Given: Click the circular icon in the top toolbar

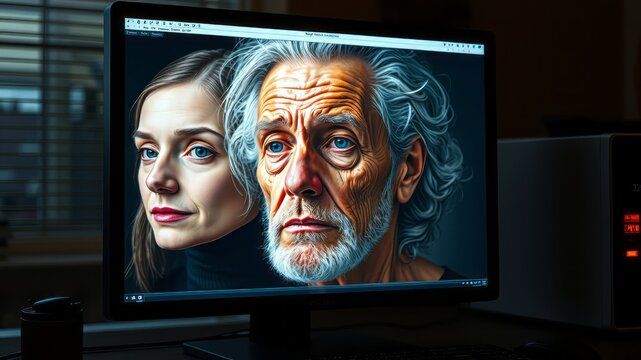Looking at the screenshot, I should point(139,22).
